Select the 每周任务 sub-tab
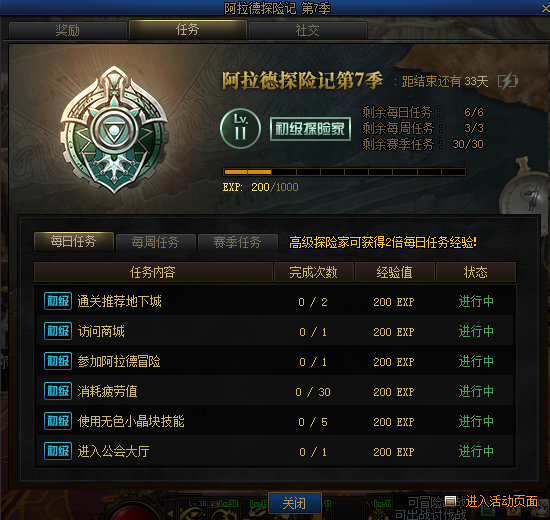The image size is (550, 520). (155, 242)
